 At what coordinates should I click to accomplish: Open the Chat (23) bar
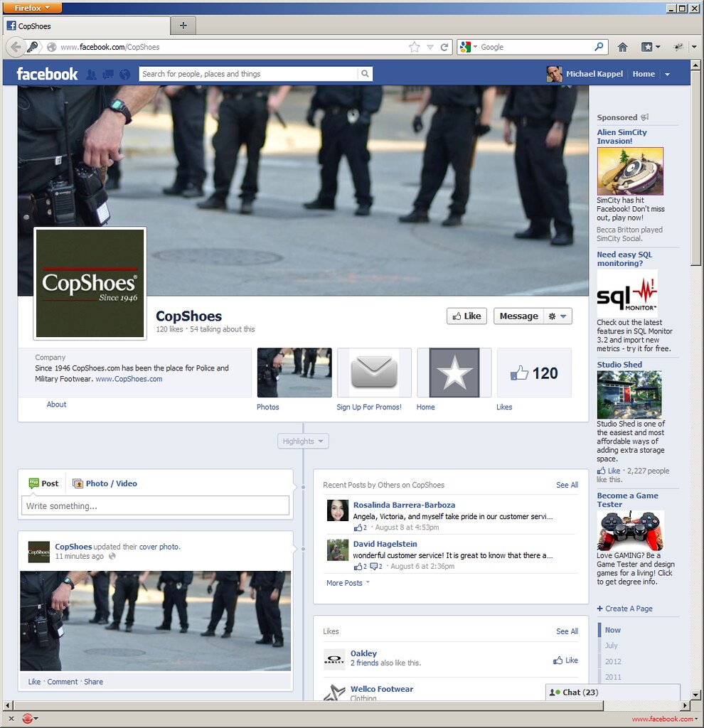(613, 692)
